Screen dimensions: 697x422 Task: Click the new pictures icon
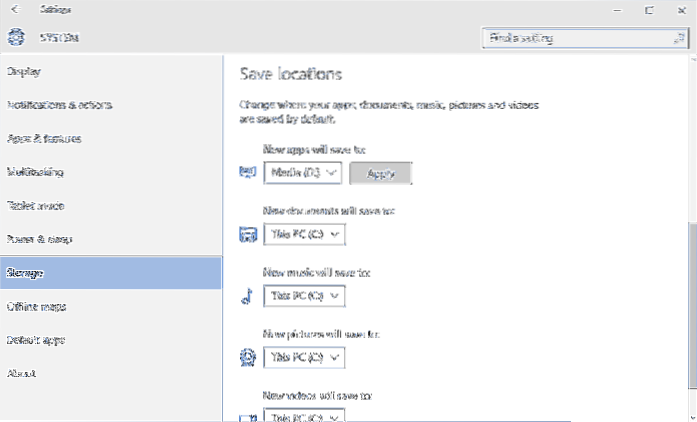click(248, 357)
